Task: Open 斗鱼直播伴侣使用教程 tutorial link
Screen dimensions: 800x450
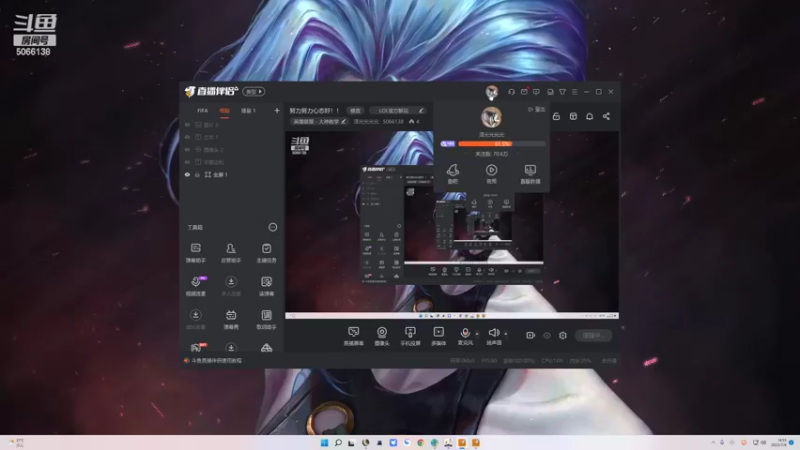Action: point(217,361)
